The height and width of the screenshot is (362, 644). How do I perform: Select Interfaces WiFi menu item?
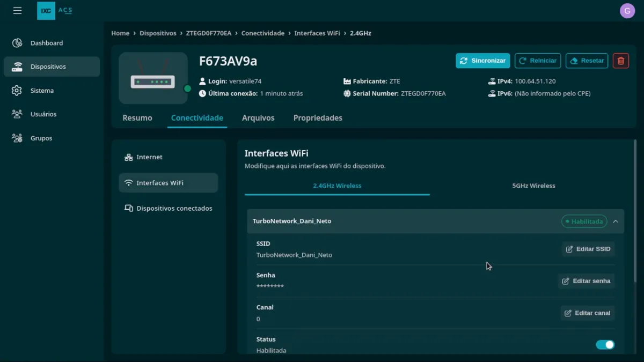[169, 183]
